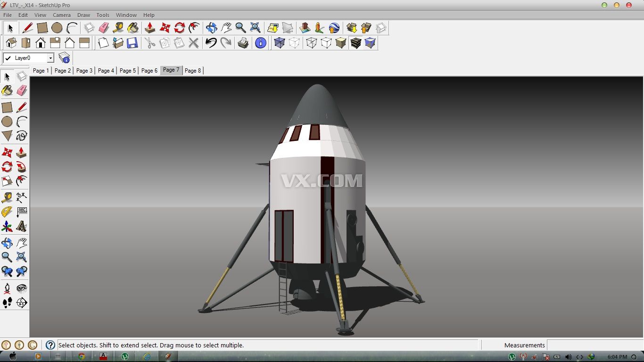644x362 pixels.
Task: Toggle the Instructor help question mark
Action: tap(50, 345)
